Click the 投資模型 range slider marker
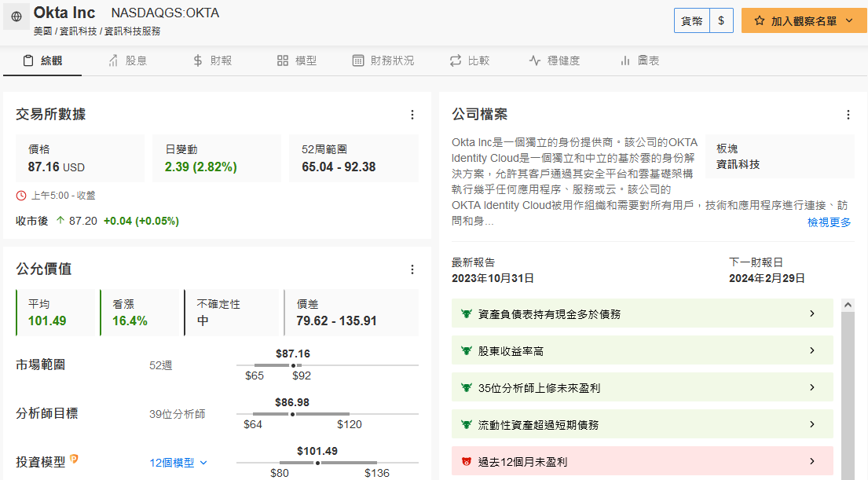This screenshot has height=480, width=868. (x=317, y=463)
